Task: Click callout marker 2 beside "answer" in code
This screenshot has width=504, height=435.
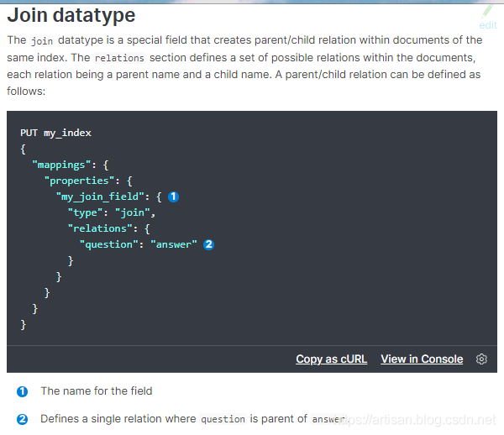Action: click(208, 244)
